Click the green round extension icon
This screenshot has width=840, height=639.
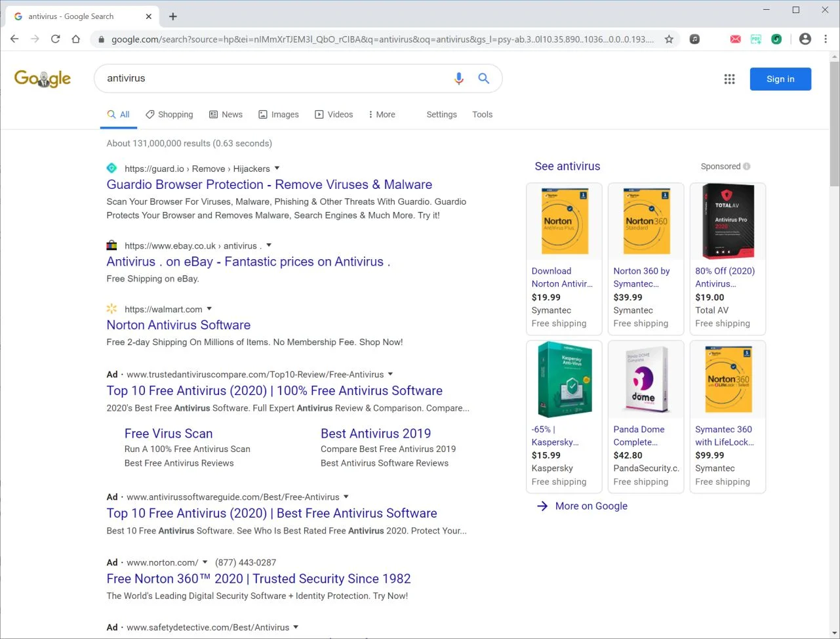pos(776,39)
